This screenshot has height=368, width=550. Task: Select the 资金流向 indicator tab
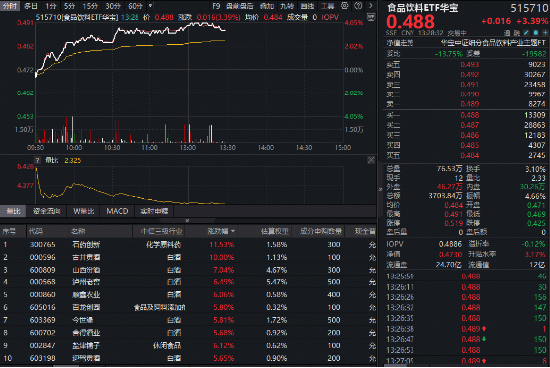(x=47, y=211)
